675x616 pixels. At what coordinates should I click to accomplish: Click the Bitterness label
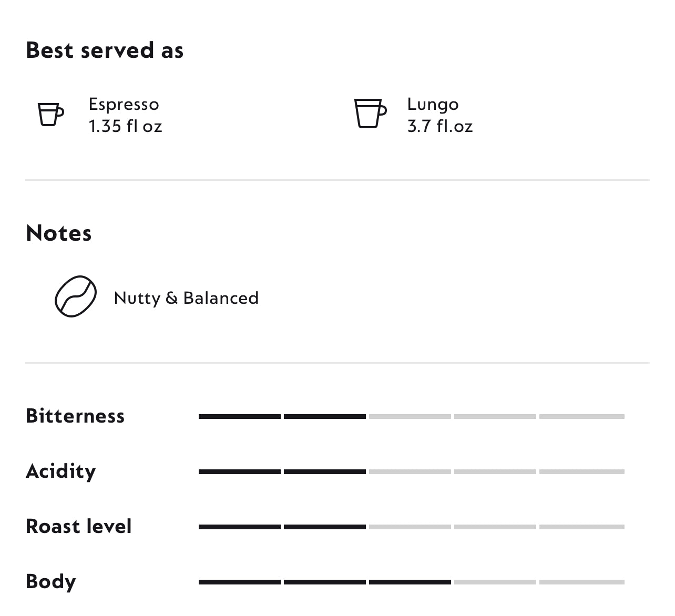[x=75, y=416]
